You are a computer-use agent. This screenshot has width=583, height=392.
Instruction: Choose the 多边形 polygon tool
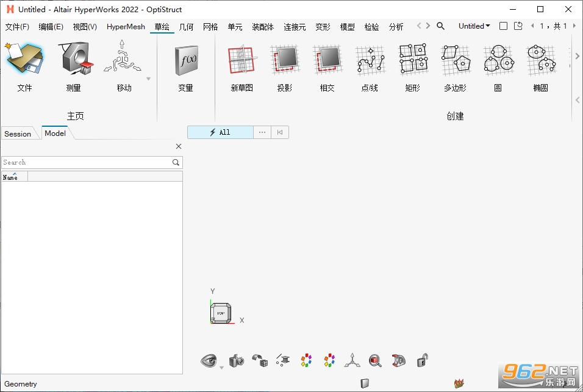pos(456,60)
